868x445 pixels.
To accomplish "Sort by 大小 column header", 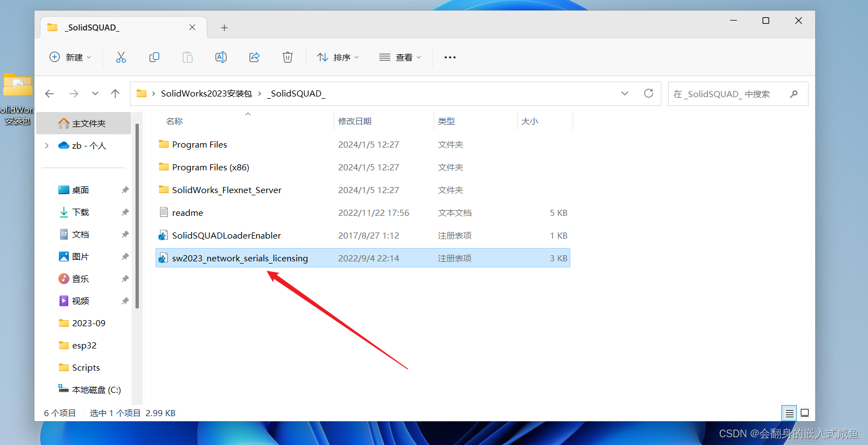I will coord(530,121).
